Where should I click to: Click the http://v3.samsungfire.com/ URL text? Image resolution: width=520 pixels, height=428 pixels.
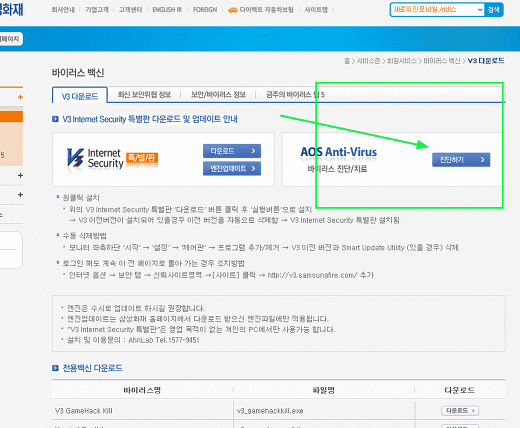click(x=312, y=275)
